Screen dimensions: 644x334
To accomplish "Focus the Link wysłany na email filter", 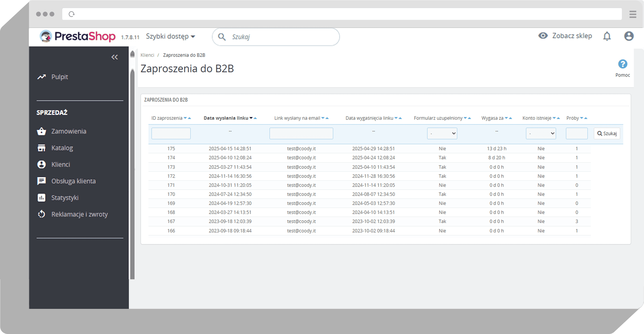I will pos(301,133).
